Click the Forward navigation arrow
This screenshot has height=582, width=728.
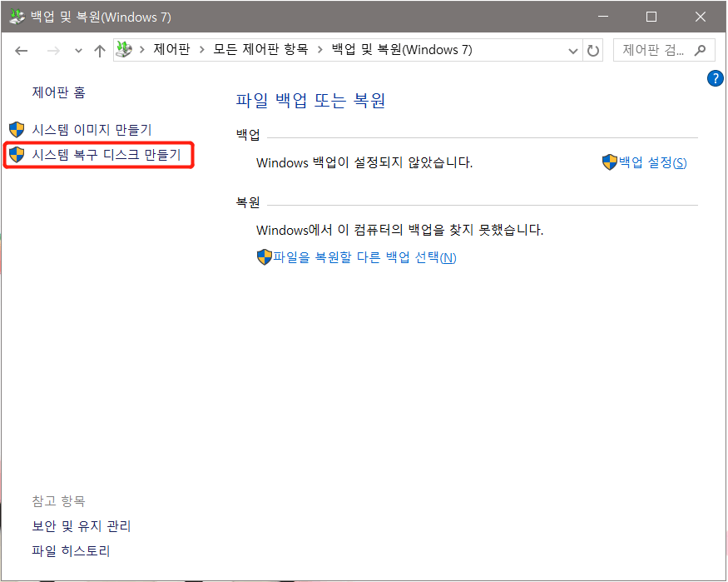53,51
